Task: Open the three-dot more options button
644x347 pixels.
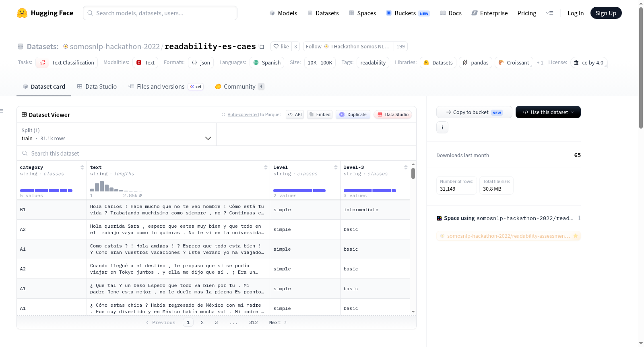Action: click(x=442, y=127)
